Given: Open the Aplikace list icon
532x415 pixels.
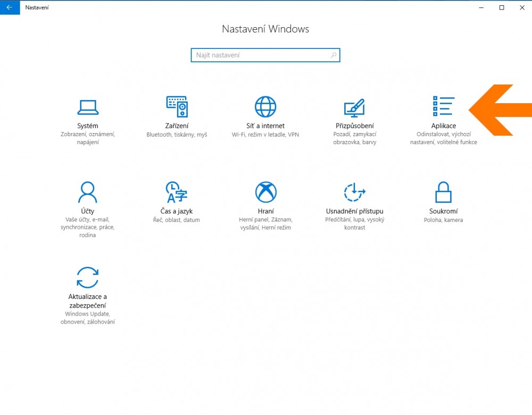Looking at the screenshot, I should (x=443, y=107).
